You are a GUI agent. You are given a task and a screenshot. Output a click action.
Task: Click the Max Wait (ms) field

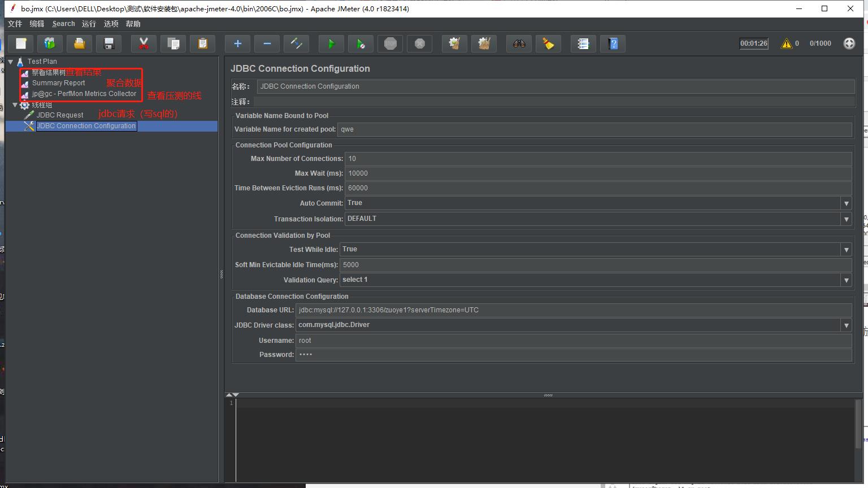(x=598, y=173)
